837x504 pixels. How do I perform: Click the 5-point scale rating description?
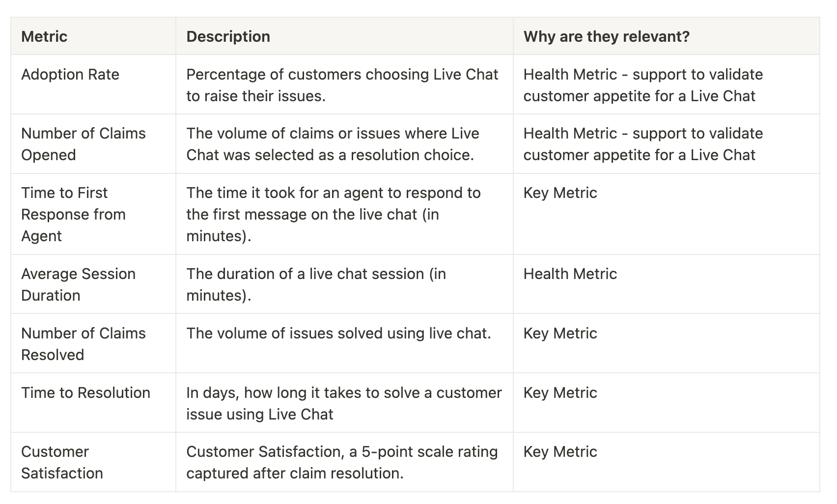tap(342, 462)
